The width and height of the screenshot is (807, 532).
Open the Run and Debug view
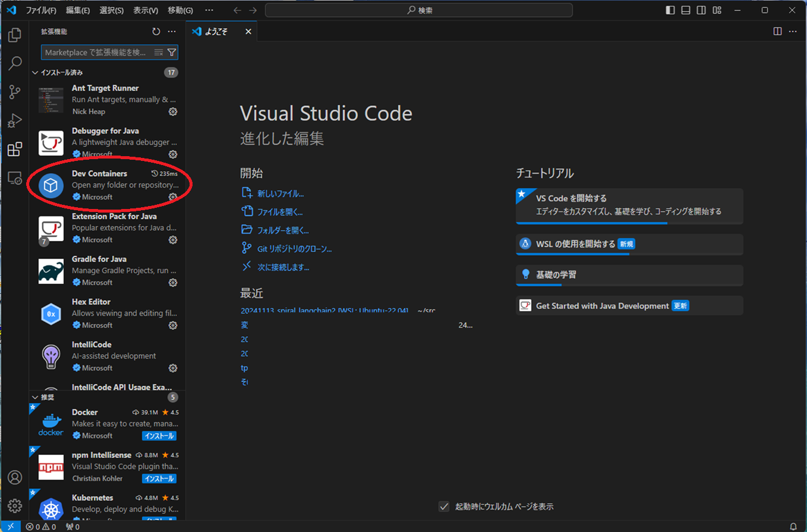click(x=15, y=121)
